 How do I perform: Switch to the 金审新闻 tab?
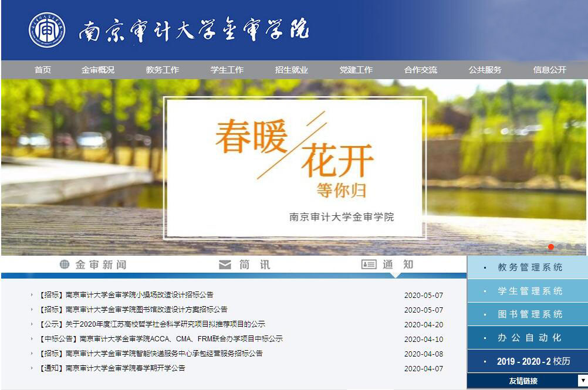93,265
